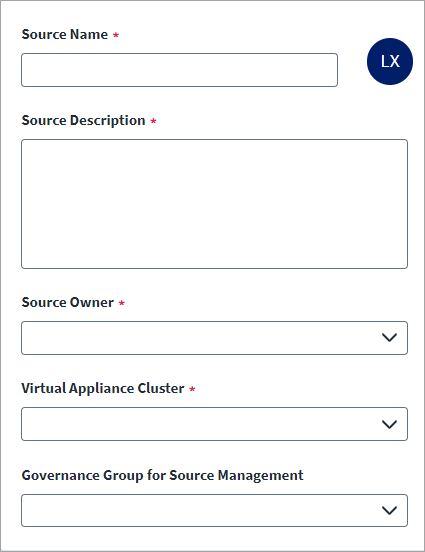Expand the Virtual Appliance Cluster dropdown
The image size is (425, 552).
(214, 424)
